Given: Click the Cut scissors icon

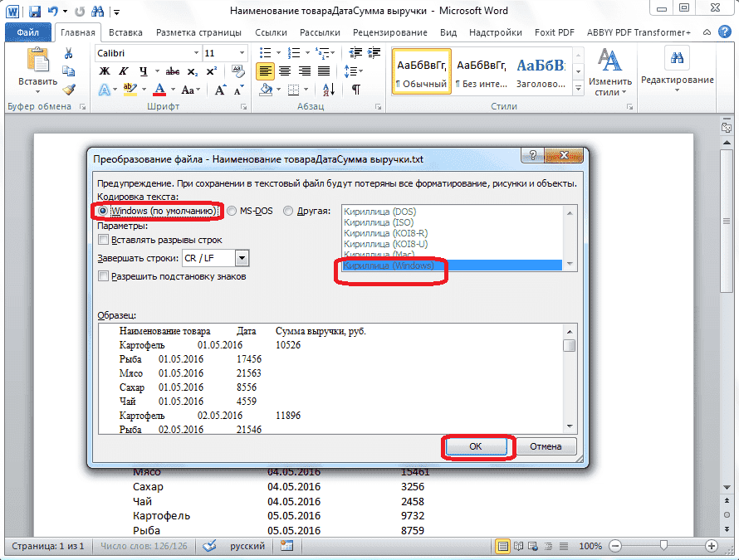Looking at the screenshot, I should point(69,53).
